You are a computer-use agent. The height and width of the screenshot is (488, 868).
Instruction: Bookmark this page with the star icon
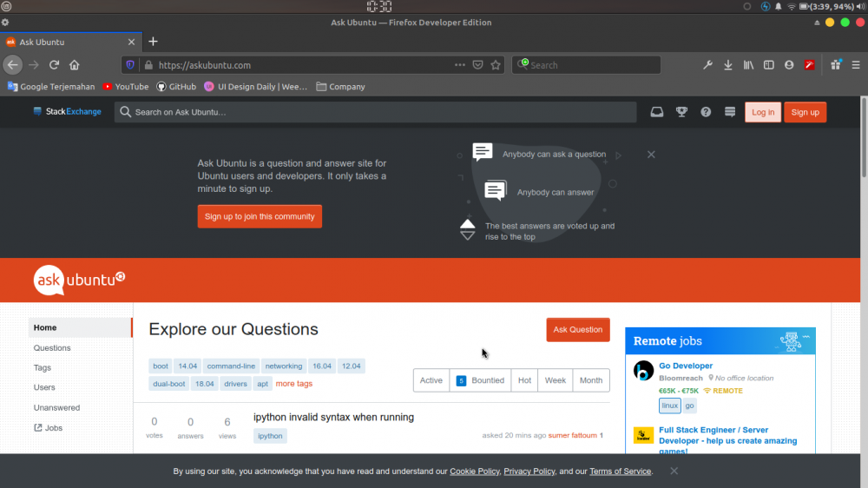496,65
